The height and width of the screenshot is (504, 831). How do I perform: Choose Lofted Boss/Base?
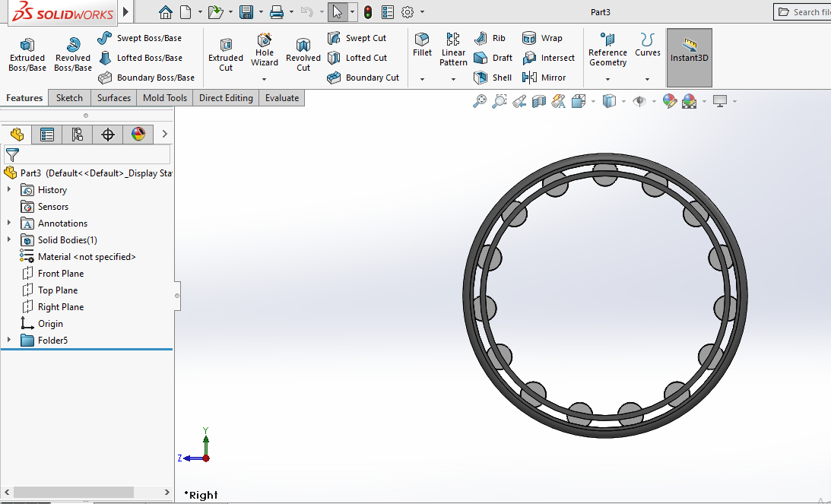tap(141, 58)
